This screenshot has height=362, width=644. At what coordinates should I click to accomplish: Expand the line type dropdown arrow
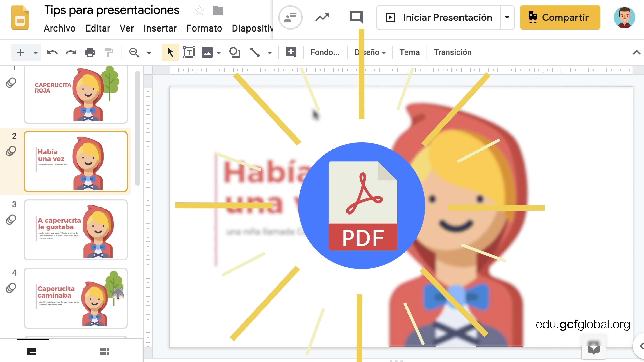[x=270, y=53]
